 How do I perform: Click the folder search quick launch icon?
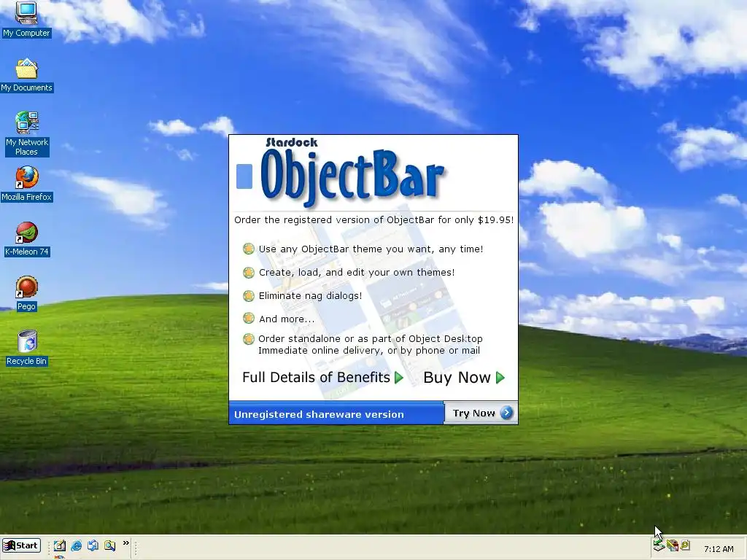pyautogui.click(x=109, y=545)
